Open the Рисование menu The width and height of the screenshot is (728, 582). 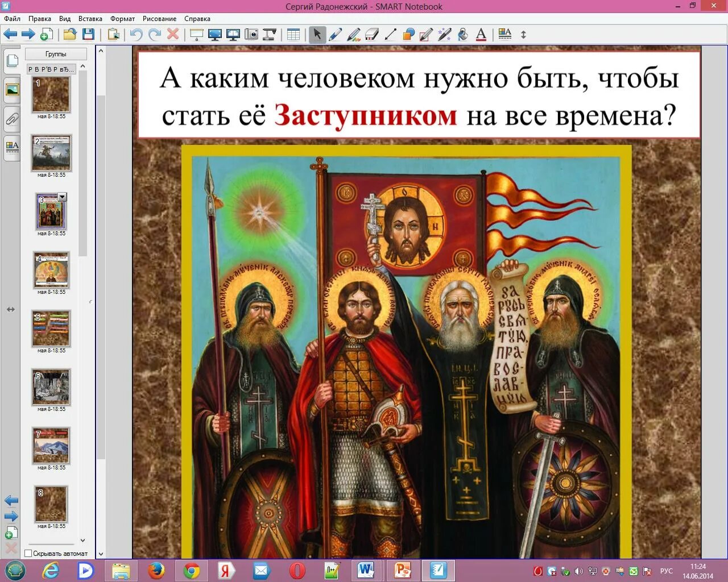pyautogui.click(x=159, y=19)
